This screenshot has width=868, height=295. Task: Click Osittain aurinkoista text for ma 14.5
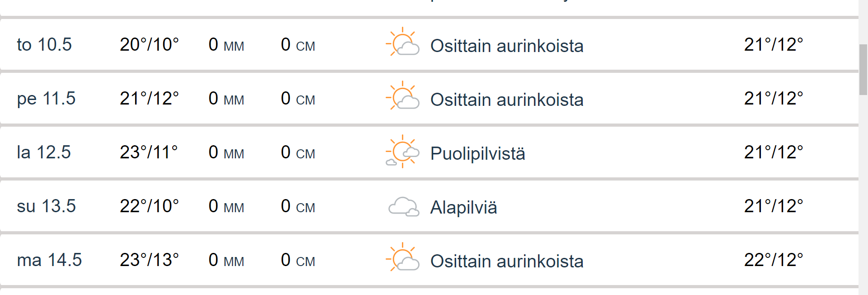[x=506, y=261]
